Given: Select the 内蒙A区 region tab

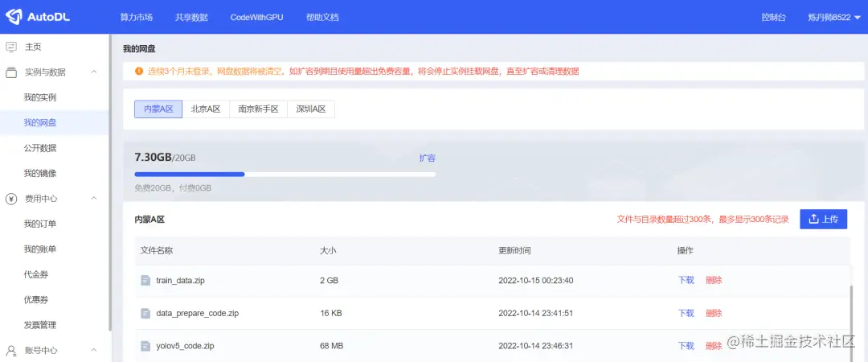Looking at the screenshot, I should click(x=158, y=109).
